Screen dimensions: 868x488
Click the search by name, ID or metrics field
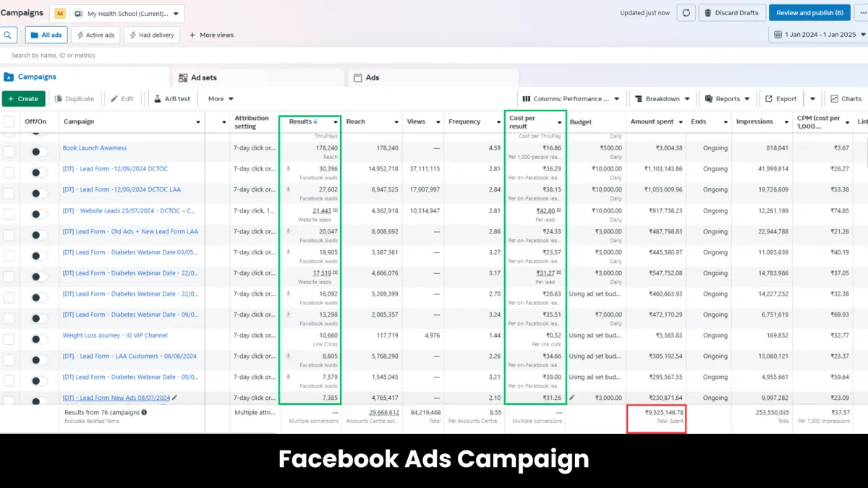434,56
